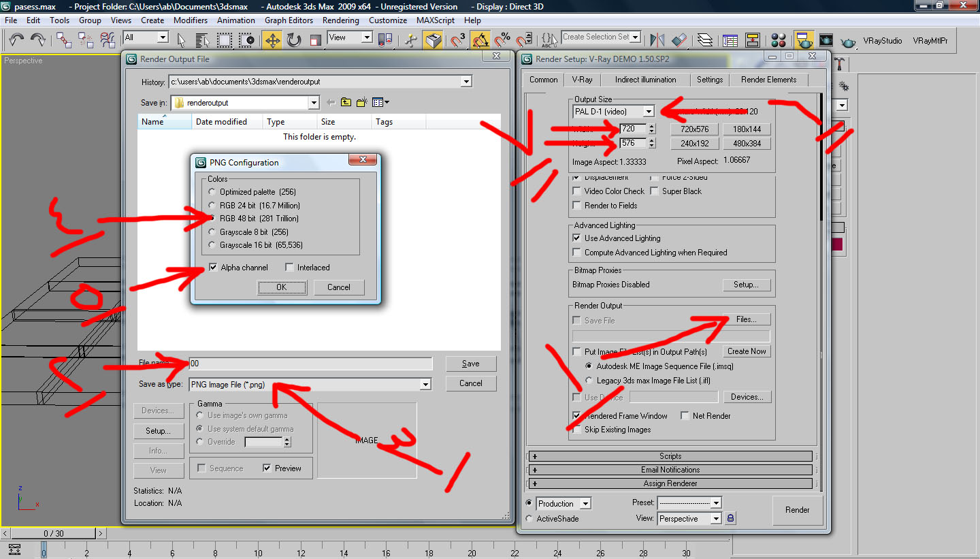The width and height of the screenshot is (980, 559).
Task: Open the Layer Manager icon
Action: [705, 40]
